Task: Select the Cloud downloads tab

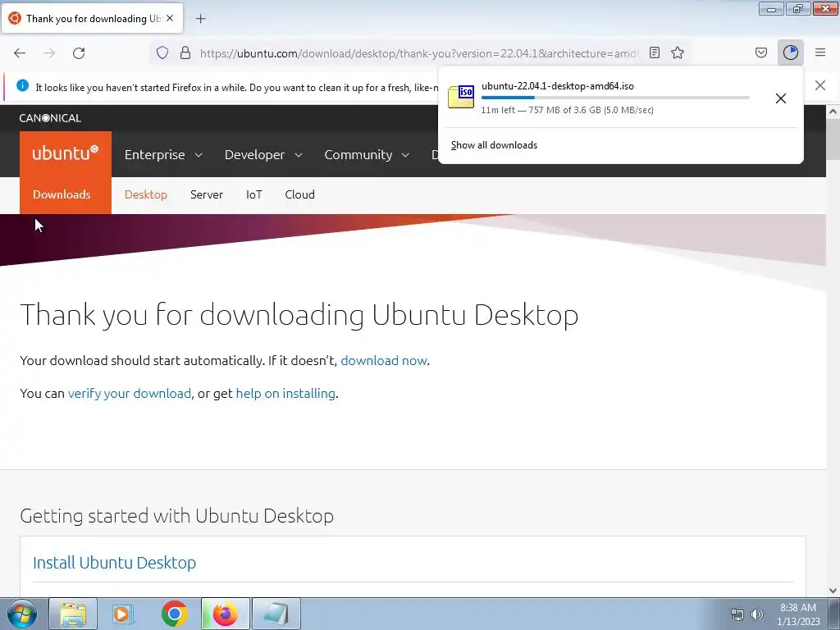Action: coord(299,194)
